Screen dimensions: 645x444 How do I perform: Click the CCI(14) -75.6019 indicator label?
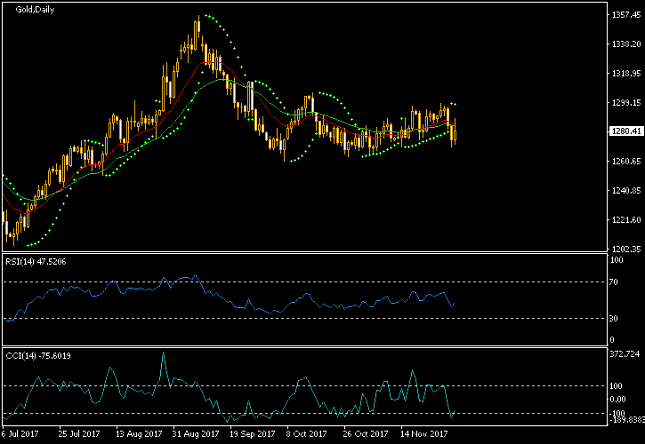point(38,356)
